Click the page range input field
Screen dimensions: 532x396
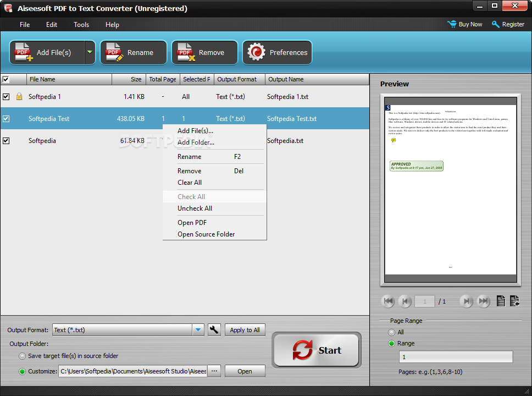(x=456, y=357)
